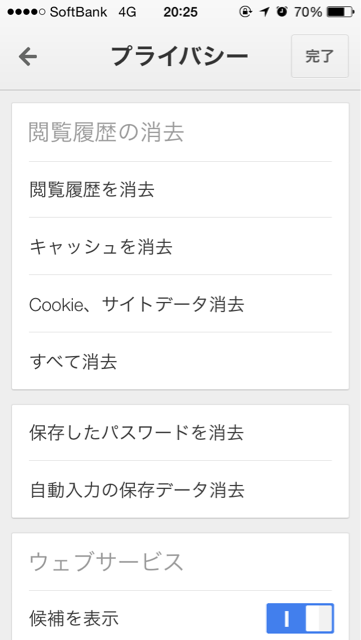Tap the SoftBank carrier label
Image resolution: width=361 pixels, height=640 pixels.
click(78, 12)
